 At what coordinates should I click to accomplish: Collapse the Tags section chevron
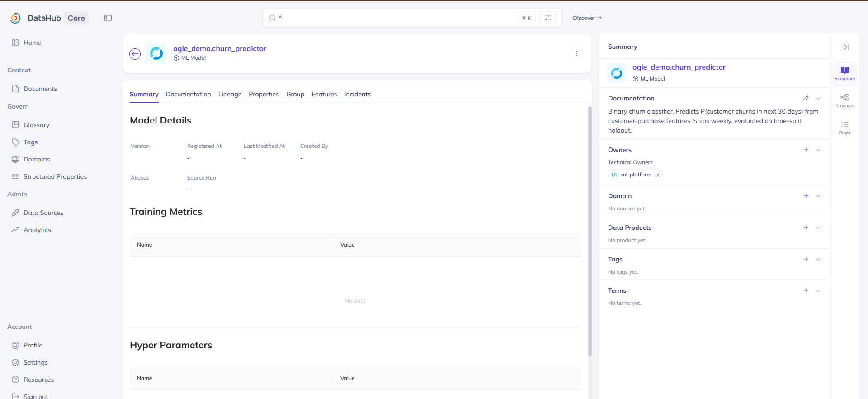coord(818,259)
